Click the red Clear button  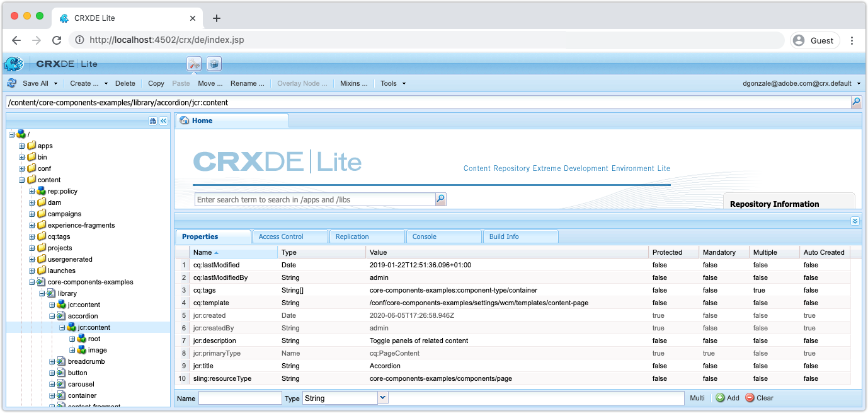759,398
